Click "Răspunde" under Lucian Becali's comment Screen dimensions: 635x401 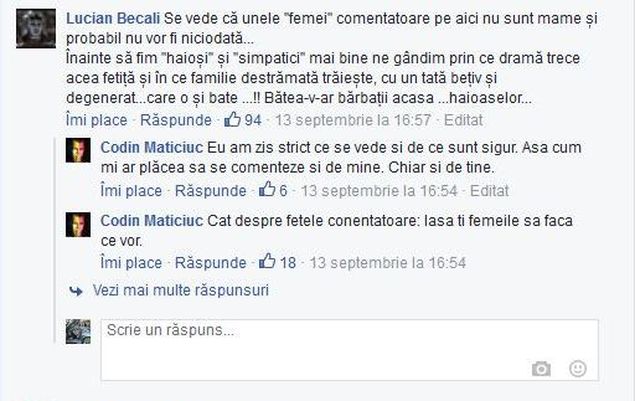175,120
